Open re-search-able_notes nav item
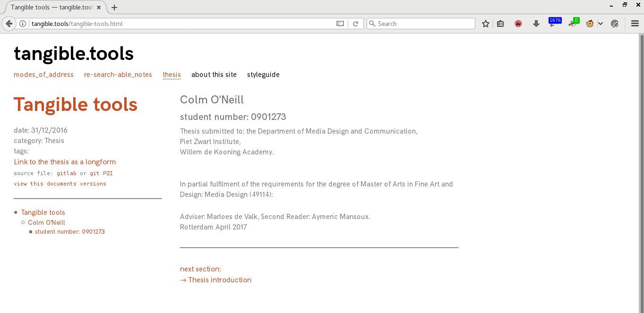This screenshot has width=644, height=313. click(118, 75)
